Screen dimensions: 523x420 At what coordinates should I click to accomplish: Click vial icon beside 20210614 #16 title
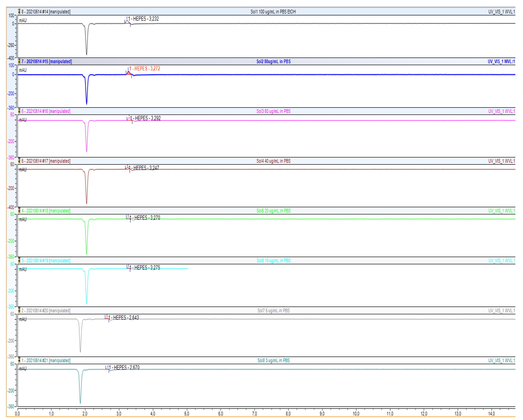click(19, 111)
